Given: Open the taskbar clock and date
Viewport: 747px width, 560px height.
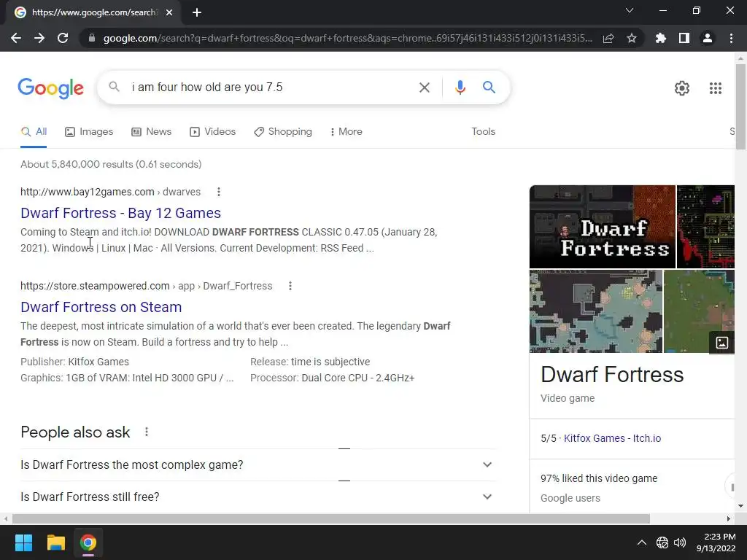Looking at the screenshot, I should [x=716, y=542].
